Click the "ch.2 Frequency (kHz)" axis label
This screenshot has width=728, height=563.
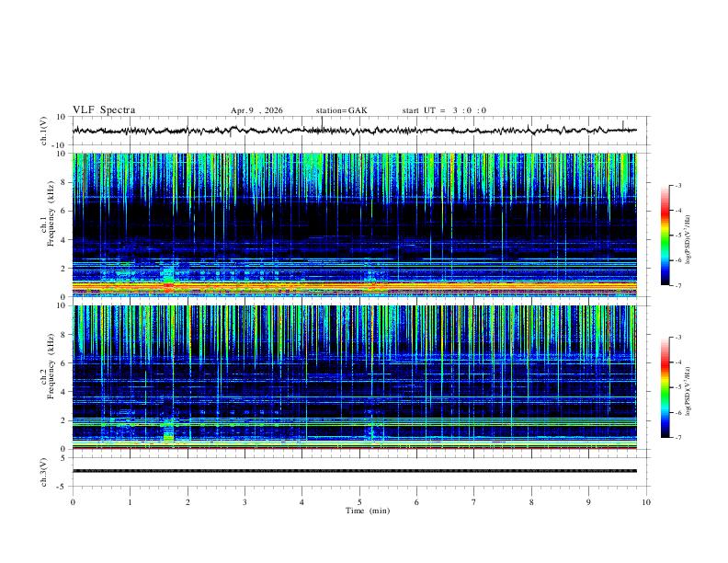[x=47, y=365]
